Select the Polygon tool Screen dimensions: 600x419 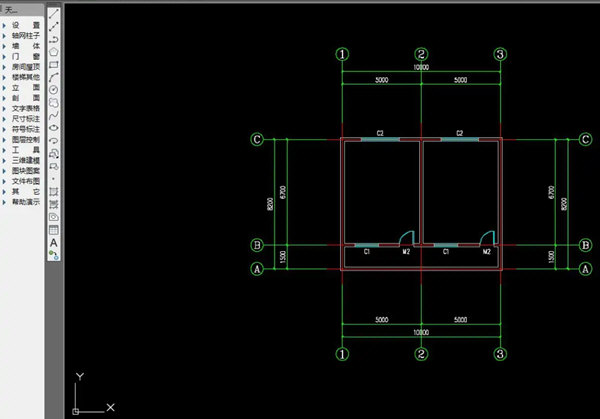pyautogui.click(x=54, y=52)
